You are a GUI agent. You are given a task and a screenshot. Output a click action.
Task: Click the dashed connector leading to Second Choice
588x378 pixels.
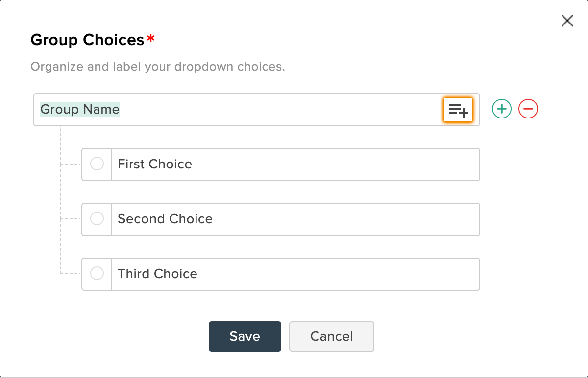pos(71,219)
